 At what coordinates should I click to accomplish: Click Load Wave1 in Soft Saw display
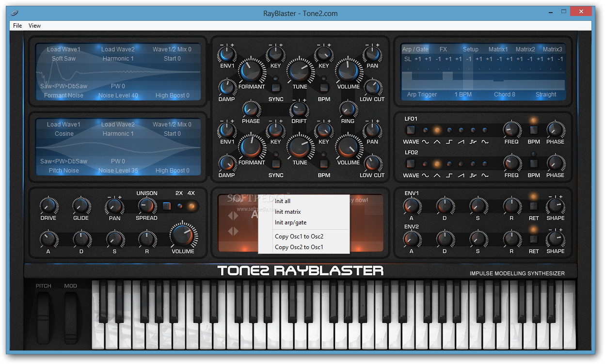[64, 49]
